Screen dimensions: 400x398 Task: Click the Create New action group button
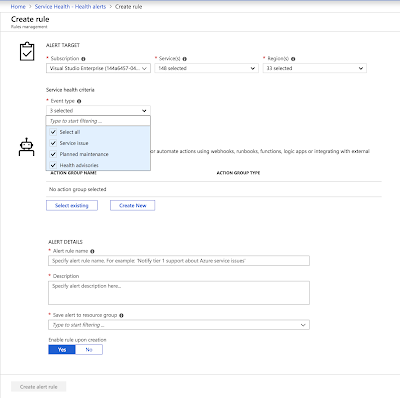pos(133,206)
